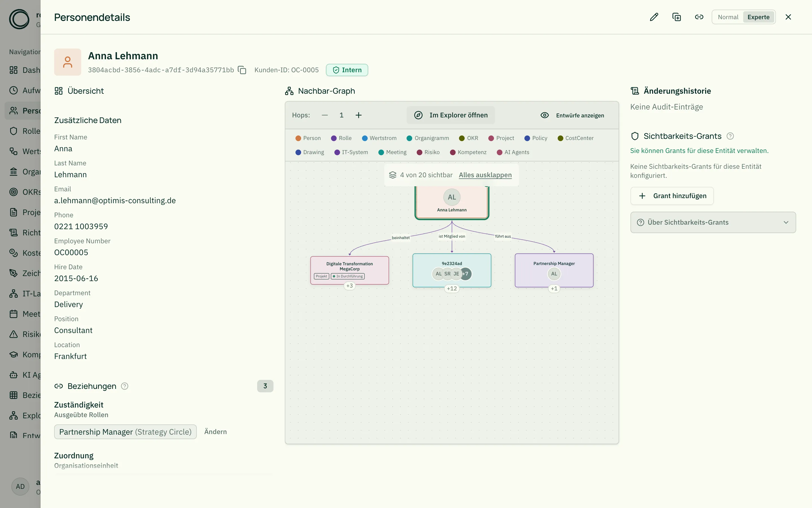Click the AD user avatar
The height and width of the screenshot is (508, 812).
click(20, 487)
